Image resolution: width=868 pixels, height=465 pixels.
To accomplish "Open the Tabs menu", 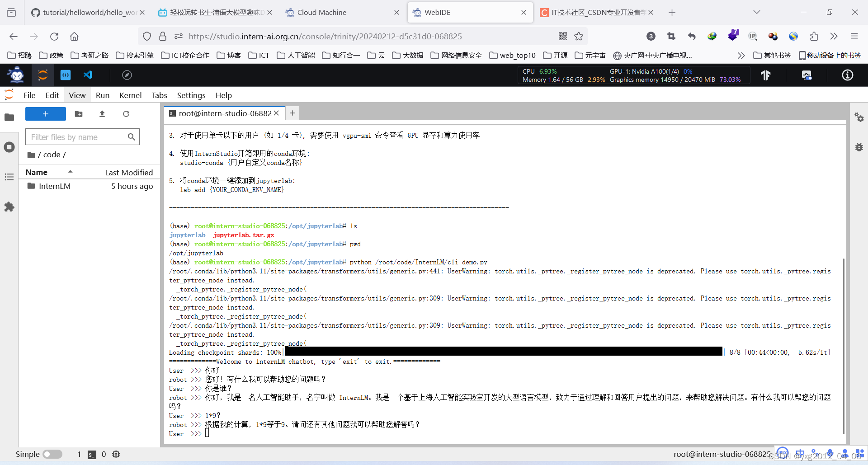I will tap(159, 95).
